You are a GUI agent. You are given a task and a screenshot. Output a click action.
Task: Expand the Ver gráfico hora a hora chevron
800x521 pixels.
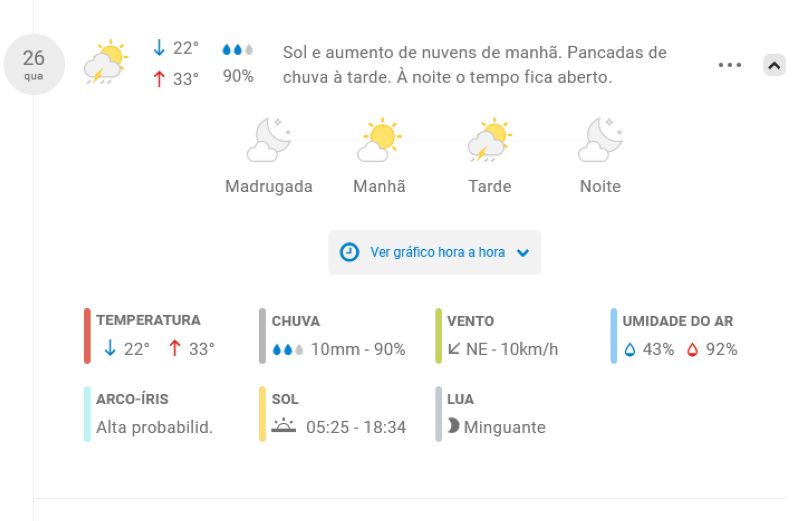(x=523, y=253)
